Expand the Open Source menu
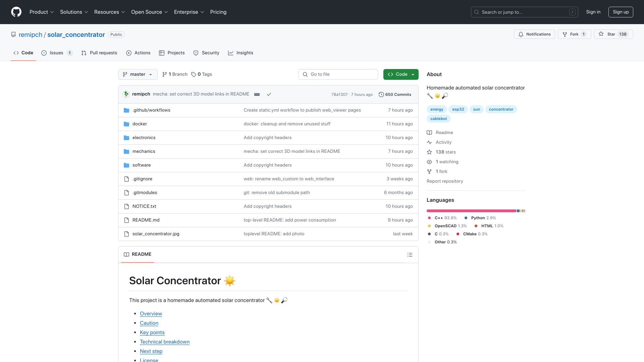This screenshot has height=362, width=644. coord(149,12)
